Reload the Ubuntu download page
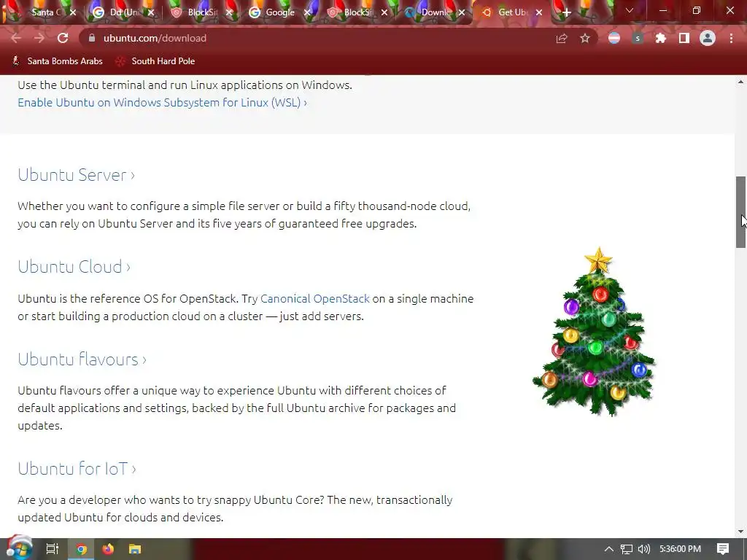This screenshot has width=747, height=560. (x=63, y=38)
